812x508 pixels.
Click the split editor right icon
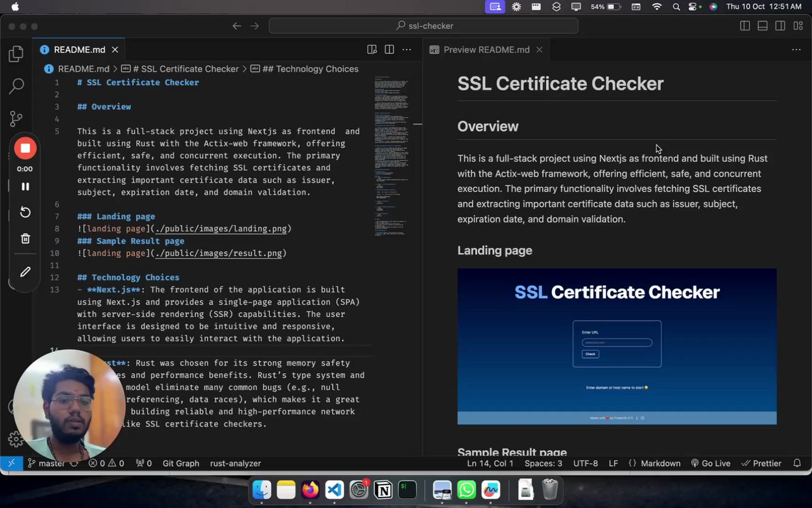pyautogui.click(x=390, y=50)
